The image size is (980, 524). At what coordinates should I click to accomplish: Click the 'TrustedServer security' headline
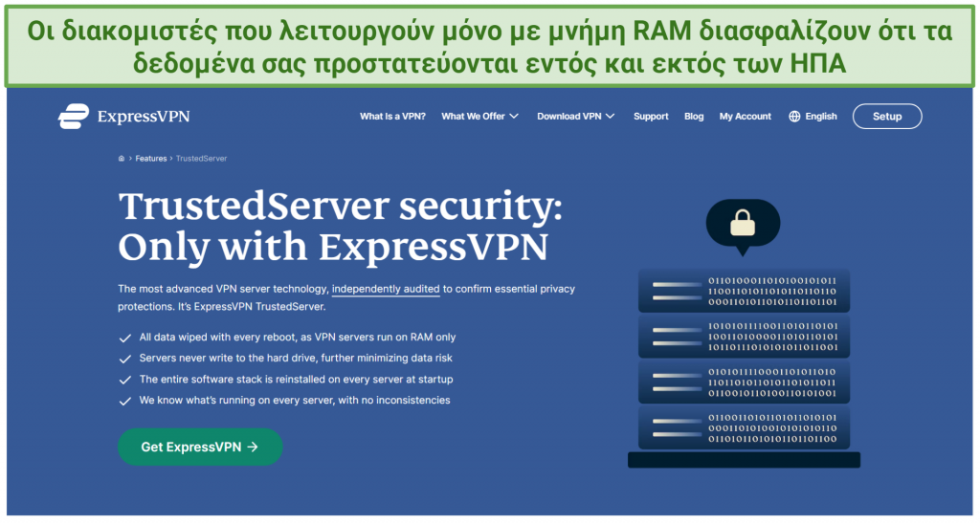tap(341, 207)
